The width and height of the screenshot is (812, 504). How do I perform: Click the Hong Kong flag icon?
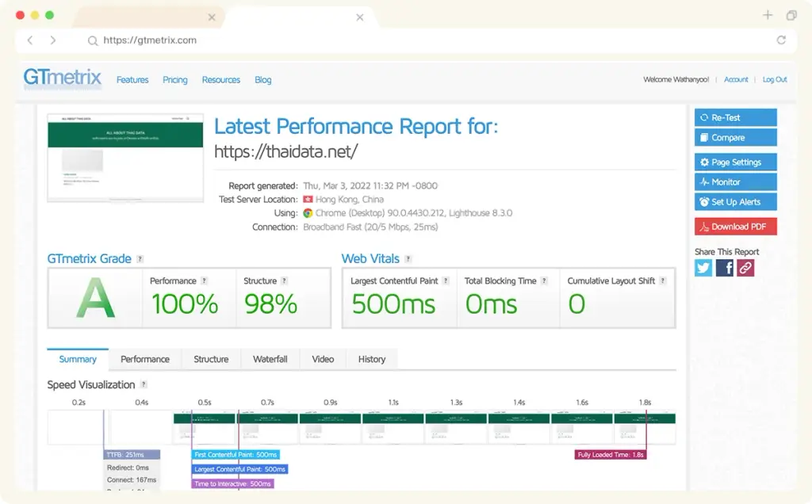(x=308, y=199)
